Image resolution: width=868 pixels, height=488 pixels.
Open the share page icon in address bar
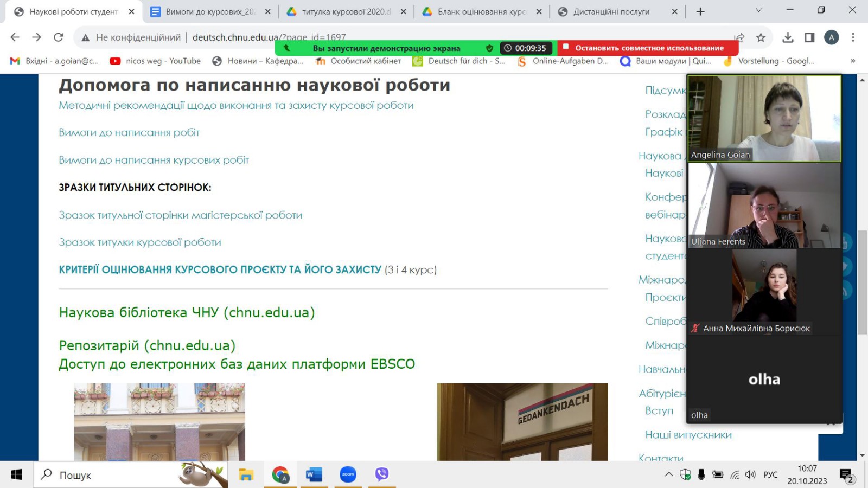pyautogui.click(x=739, y=37)
